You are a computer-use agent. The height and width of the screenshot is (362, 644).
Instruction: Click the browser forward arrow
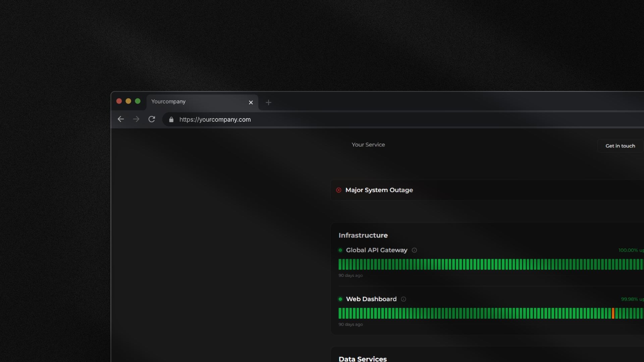point(136,119)
